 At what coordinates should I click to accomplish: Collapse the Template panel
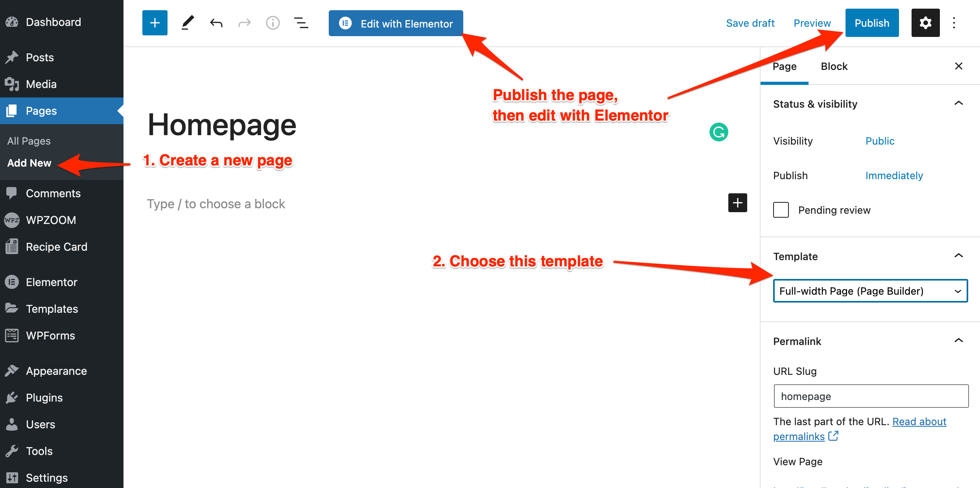(x=870, y=256)
